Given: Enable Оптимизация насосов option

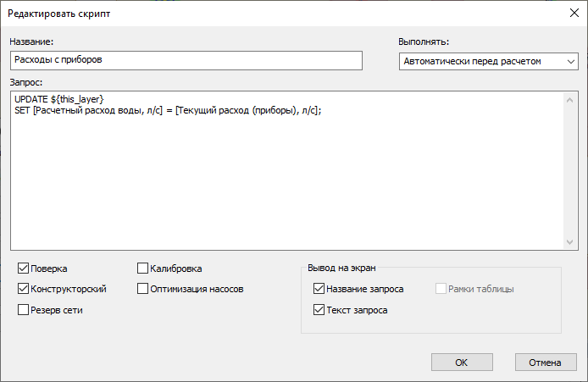Looking at the screenshot, I should click(143, 289).
